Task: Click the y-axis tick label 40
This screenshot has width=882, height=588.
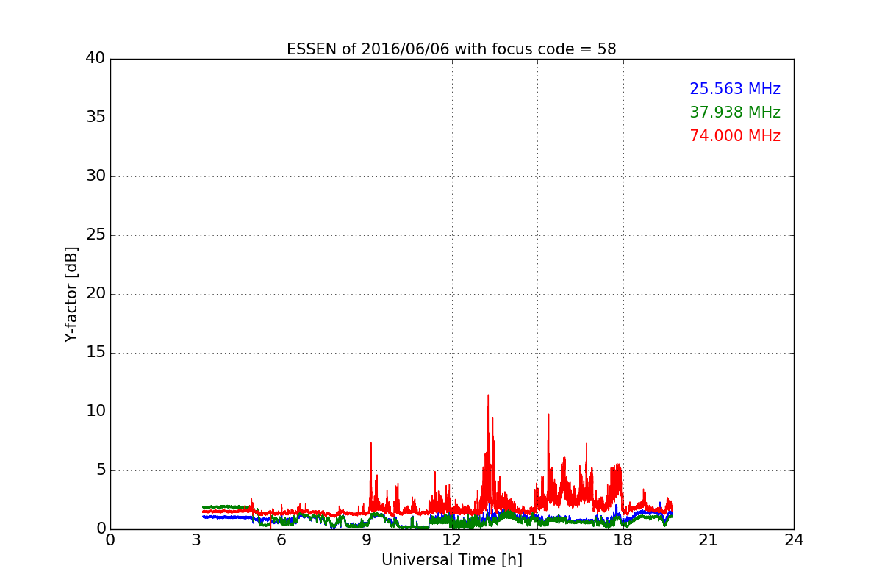Action: coord(96,59)
